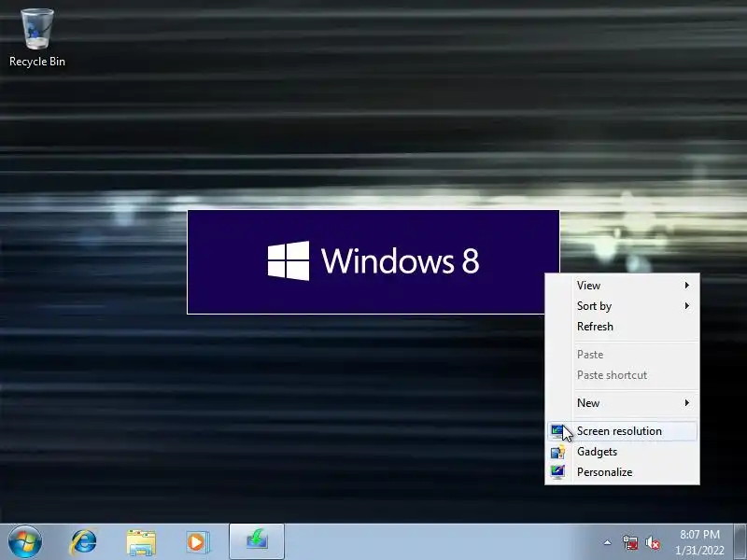Choose Refresh in the context menu
Screen dimensions: 747x560
click(622, 326)
